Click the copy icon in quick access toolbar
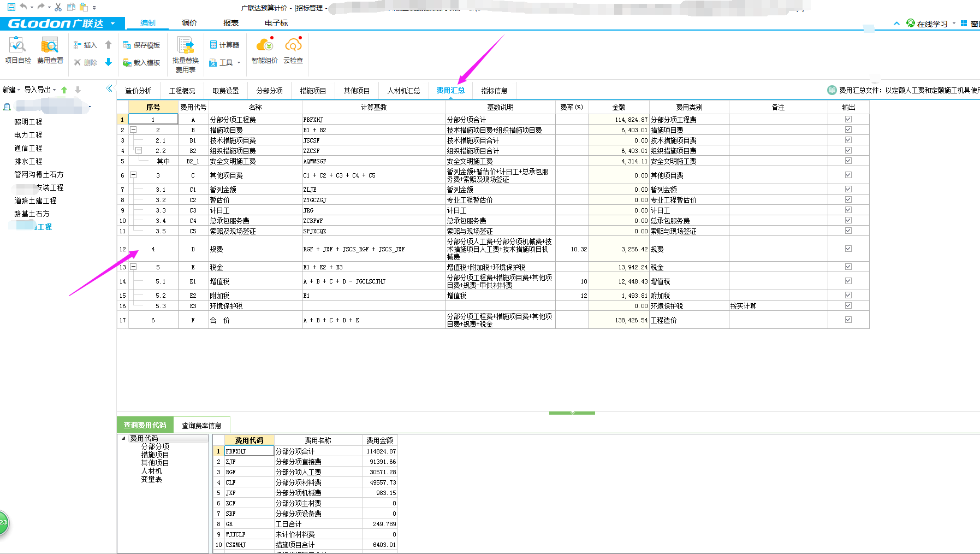The image size is (980, 554). (71, 7)
